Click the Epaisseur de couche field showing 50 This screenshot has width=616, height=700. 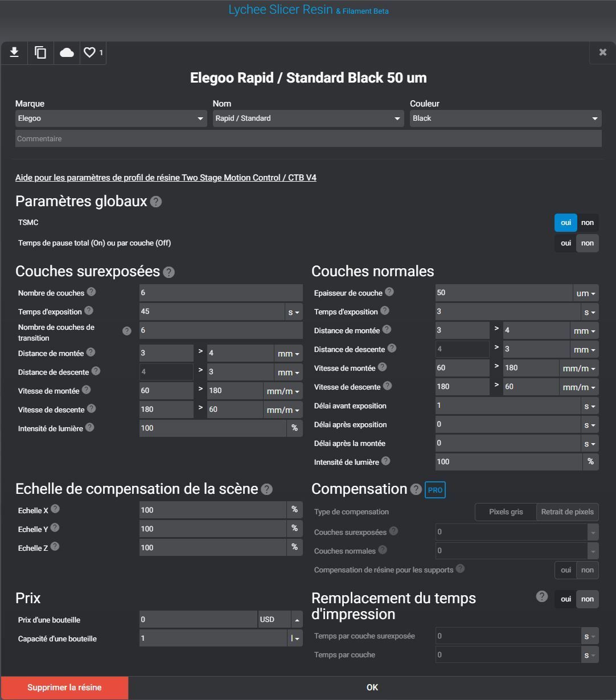tap(504, 293)
